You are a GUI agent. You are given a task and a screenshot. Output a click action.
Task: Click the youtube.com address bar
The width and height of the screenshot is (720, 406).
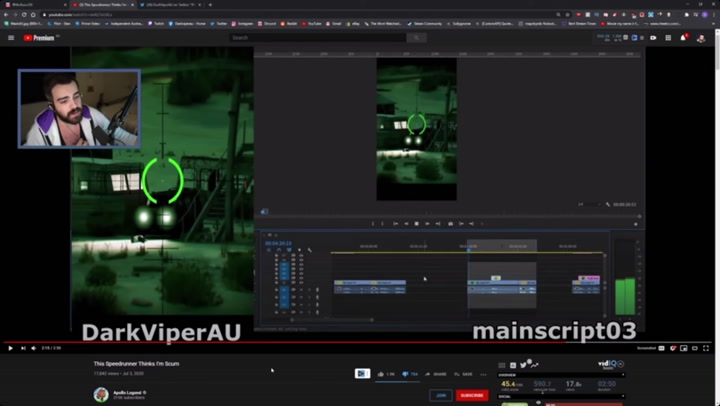click(303, 15)
